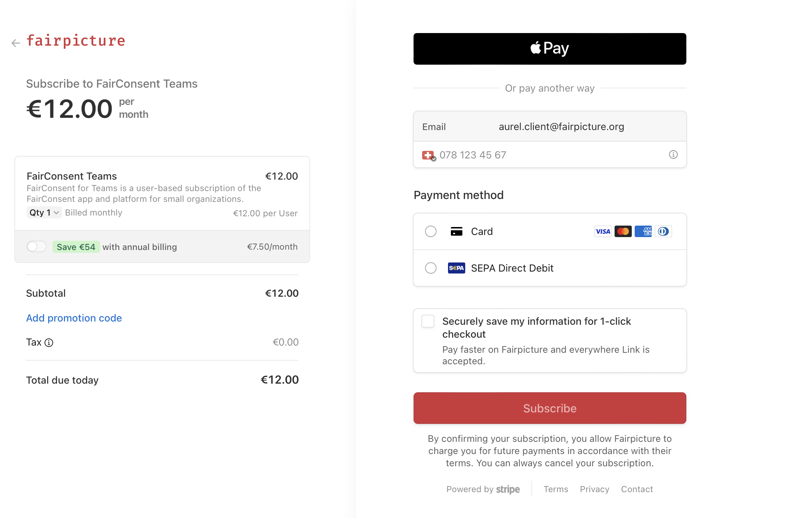
Task: Click the American Express logo
Action: pos(643,231)
